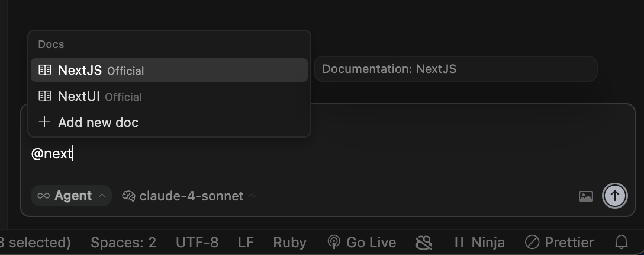Choose NextUI Official doc entry
This screenshot has height=255, width=644.
coord(169,96)
